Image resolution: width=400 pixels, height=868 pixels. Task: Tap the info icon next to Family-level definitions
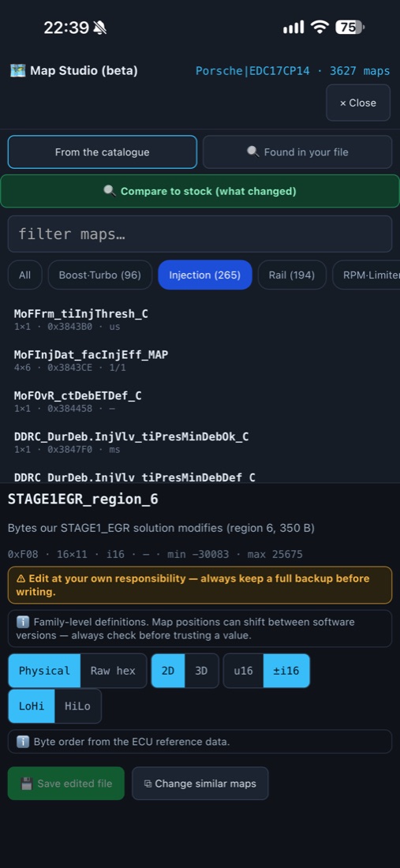point(23,622)
